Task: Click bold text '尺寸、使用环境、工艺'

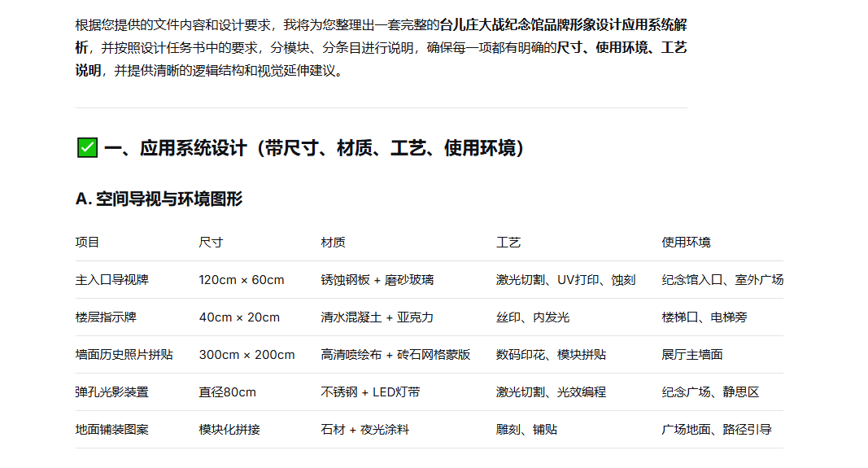Action: click(622, 48)
